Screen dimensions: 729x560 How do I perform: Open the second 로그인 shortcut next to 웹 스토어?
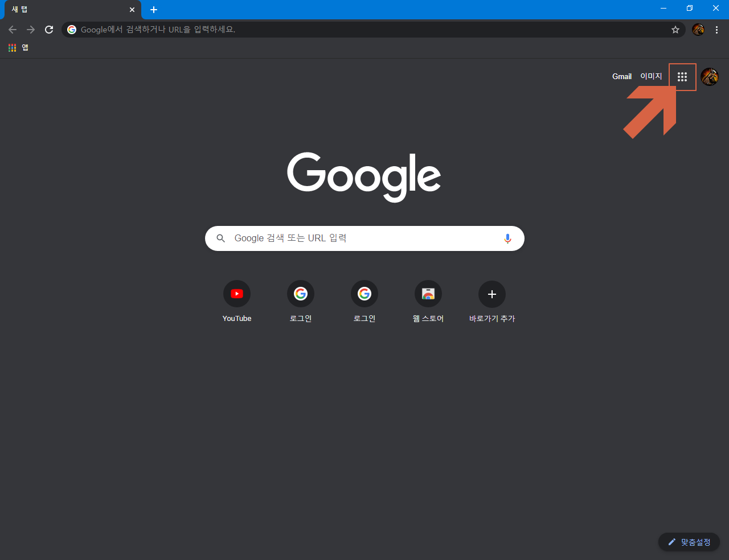point(364,302)
